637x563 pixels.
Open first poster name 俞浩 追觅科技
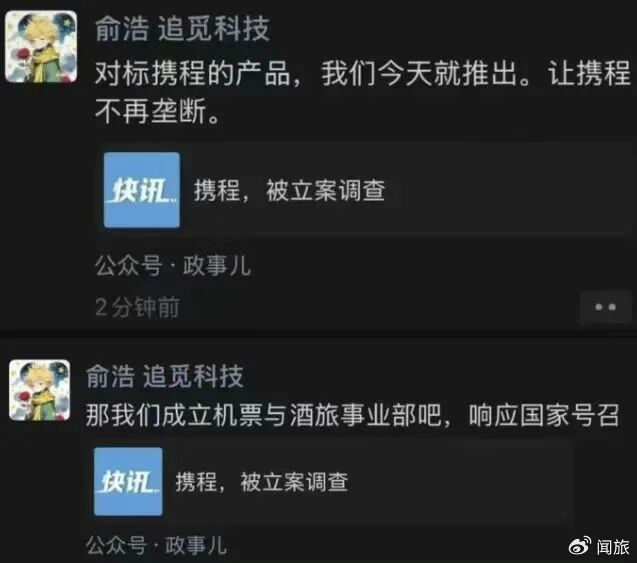click(x=182, y=29)
